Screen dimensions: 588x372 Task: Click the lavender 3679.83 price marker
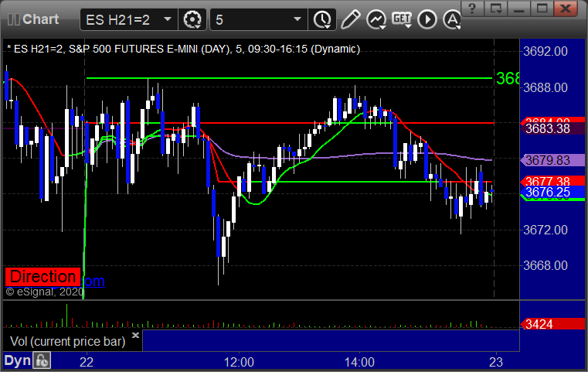pos(552,160)
